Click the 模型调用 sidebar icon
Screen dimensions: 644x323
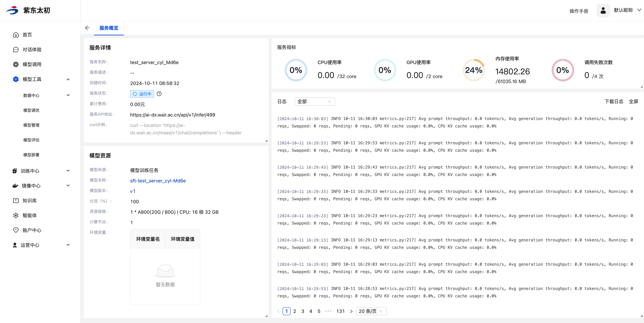pyautogui.click(x=16, y=64)
